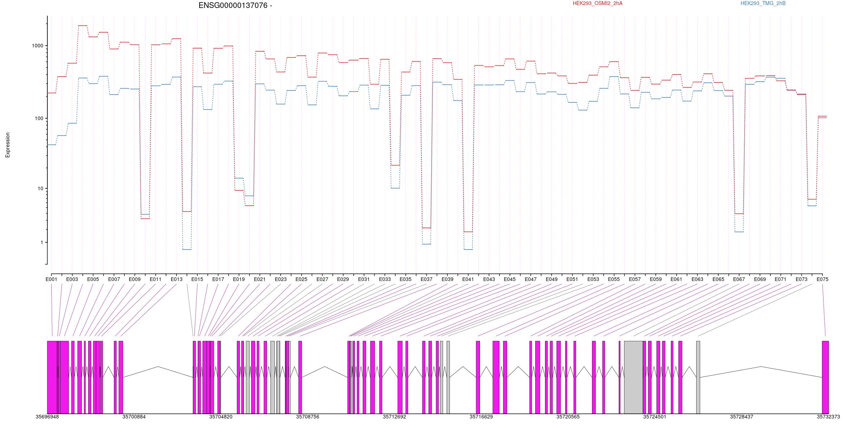Click exon label E023

281,279
